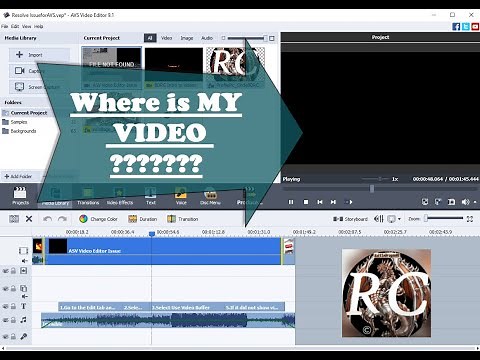Select the ASV Video Editor Issue clip on the timeline
This screenshot has height=360, width=480.
tap(163, 251)
